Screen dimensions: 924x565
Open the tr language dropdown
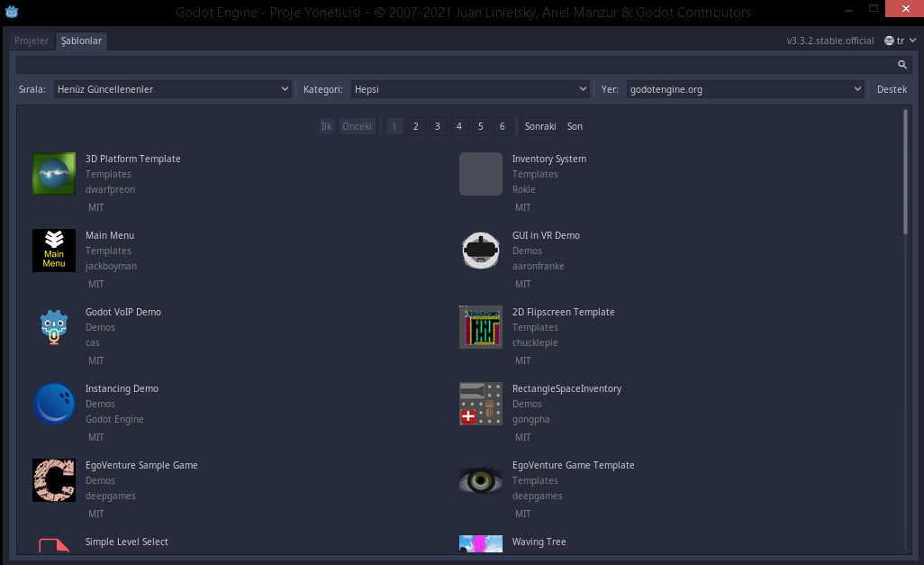(x=901, y=41)
